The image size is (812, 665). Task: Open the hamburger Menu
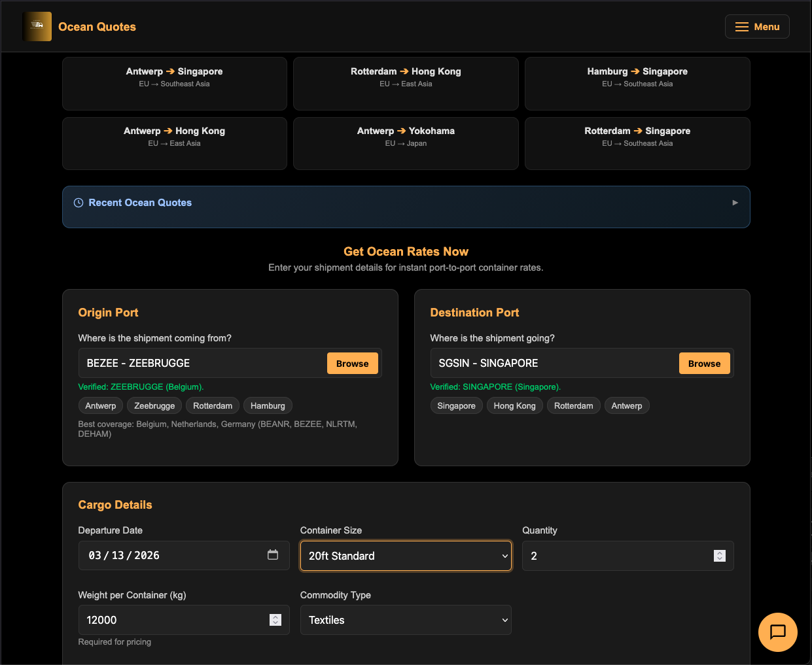click(757, 27)
